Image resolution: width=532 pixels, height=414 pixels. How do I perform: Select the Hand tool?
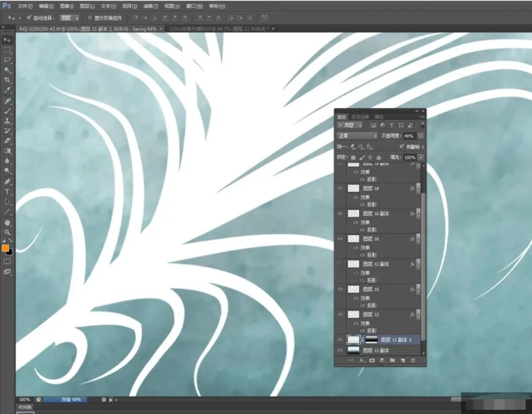pos(7,223)
